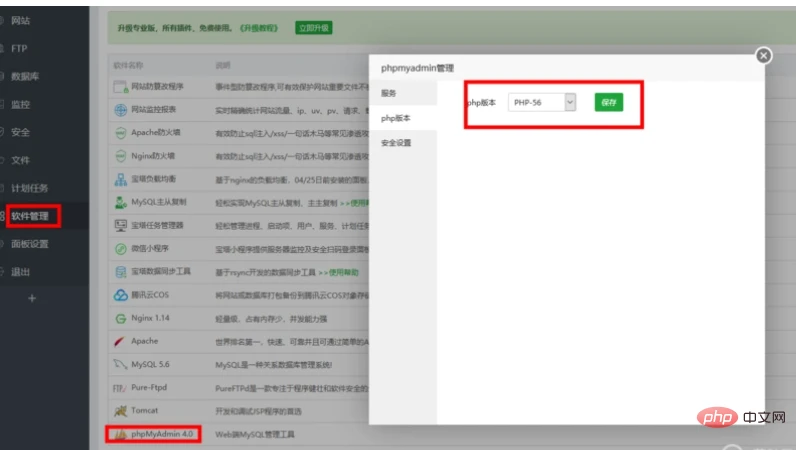Click the Apache feather icon
The width and height of the screenshot is (796, 450).
pos(119,341)
